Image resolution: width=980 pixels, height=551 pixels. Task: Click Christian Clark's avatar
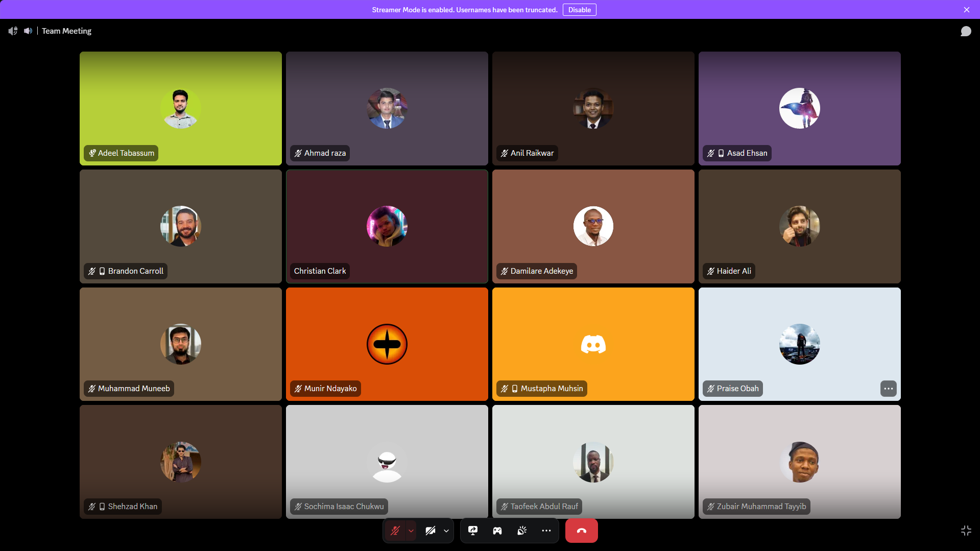pos(387,226)
